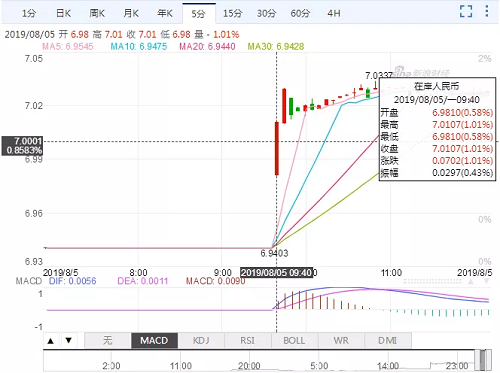The image size is (500, 373).
Task: Select the MACD indicator button
Action: (x=154, y=341)
